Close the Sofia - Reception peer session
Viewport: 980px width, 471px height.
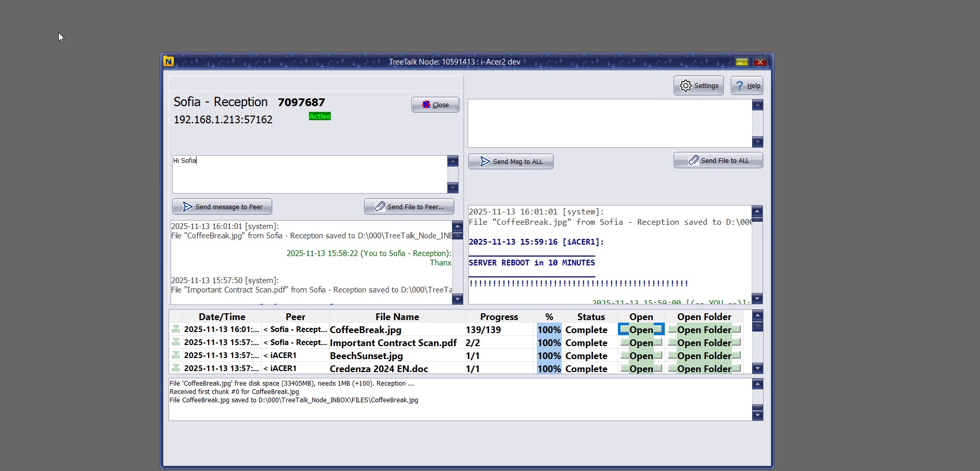coord(435,105)
